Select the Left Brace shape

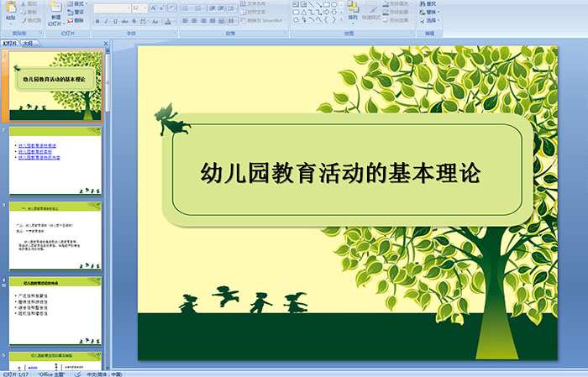click(326, 19)
